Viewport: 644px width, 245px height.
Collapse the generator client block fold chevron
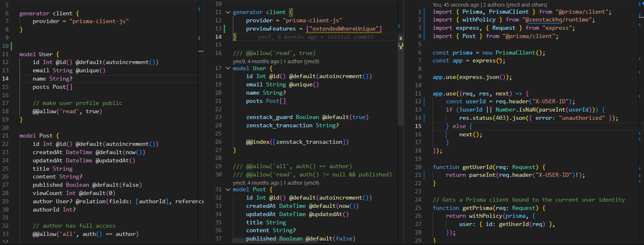[x=228, y=12]
